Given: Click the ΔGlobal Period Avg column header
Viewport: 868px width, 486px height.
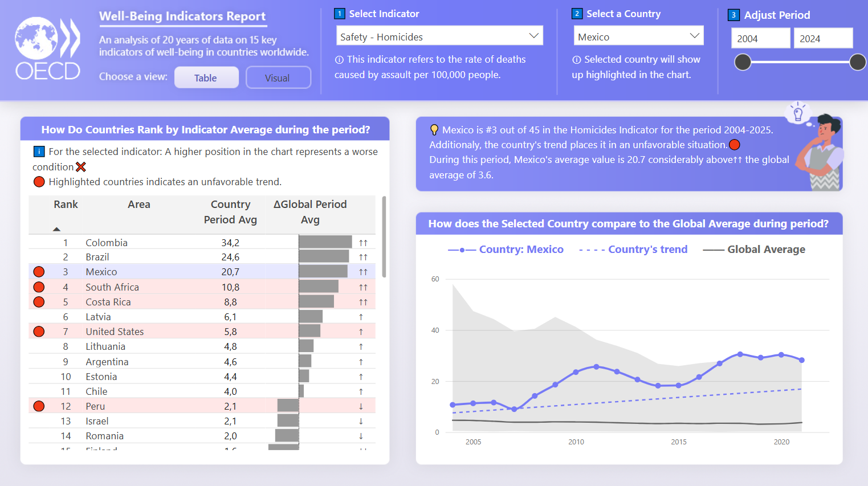Looking at the screenshot, I should tap(310, 212).
